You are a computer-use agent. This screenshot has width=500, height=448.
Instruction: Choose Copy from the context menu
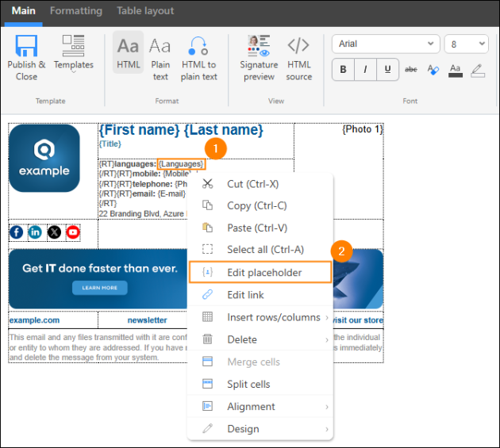(x=260, y=206)
